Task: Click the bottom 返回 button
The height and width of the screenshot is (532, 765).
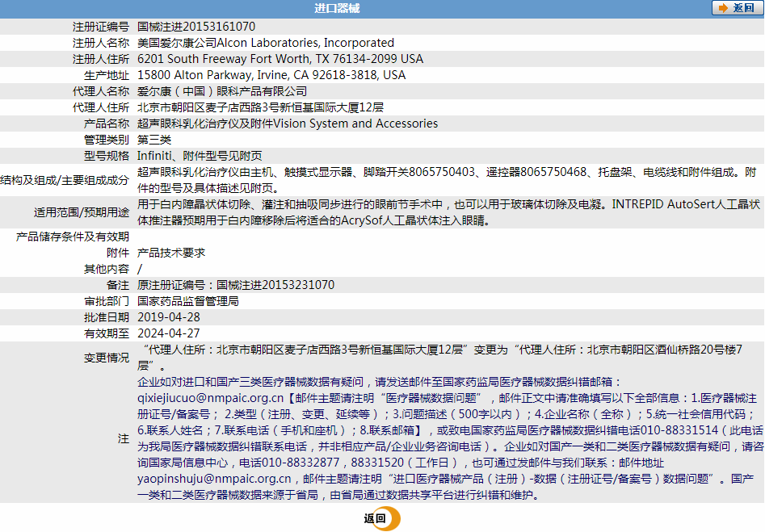Action: click(381, 518)
